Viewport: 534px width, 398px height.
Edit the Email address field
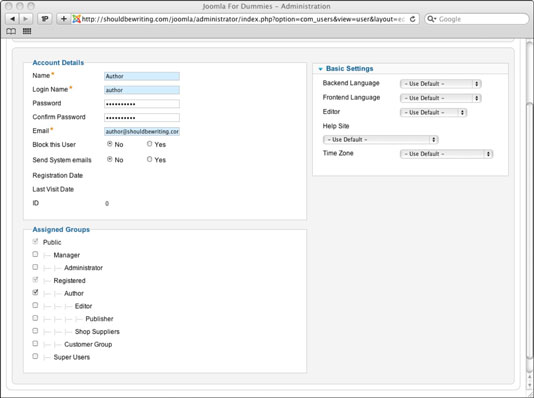pos(142,131)
